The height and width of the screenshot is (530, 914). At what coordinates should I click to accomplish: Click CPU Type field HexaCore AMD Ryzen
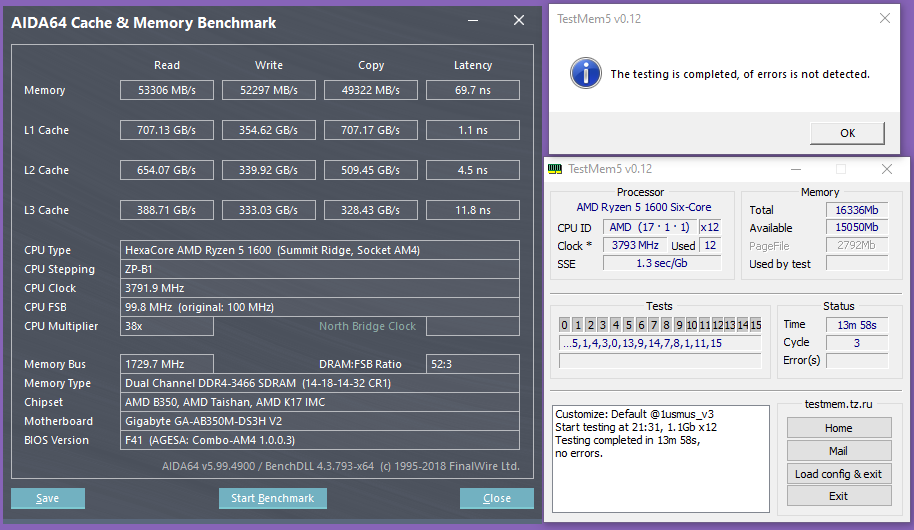point(319,250)
